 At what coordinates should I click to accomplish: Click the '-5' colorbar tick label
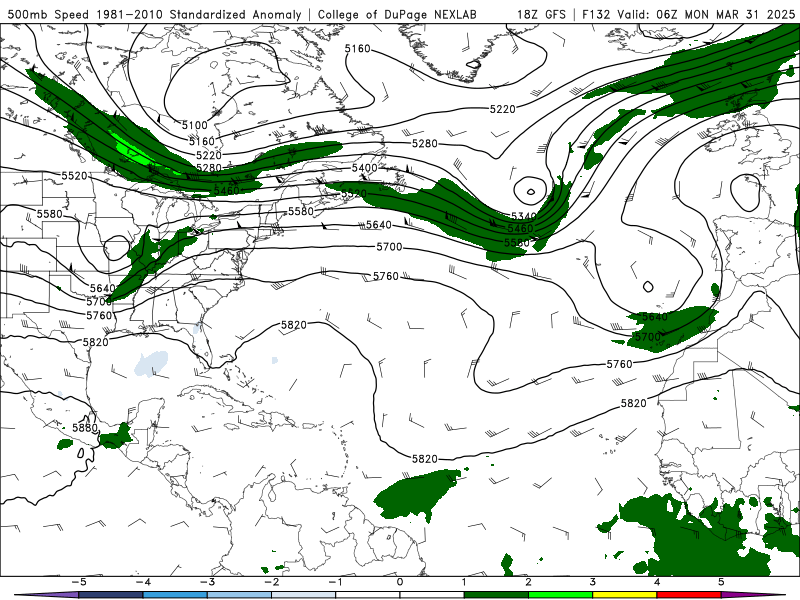pyautogui.click(x=79, y=582)
